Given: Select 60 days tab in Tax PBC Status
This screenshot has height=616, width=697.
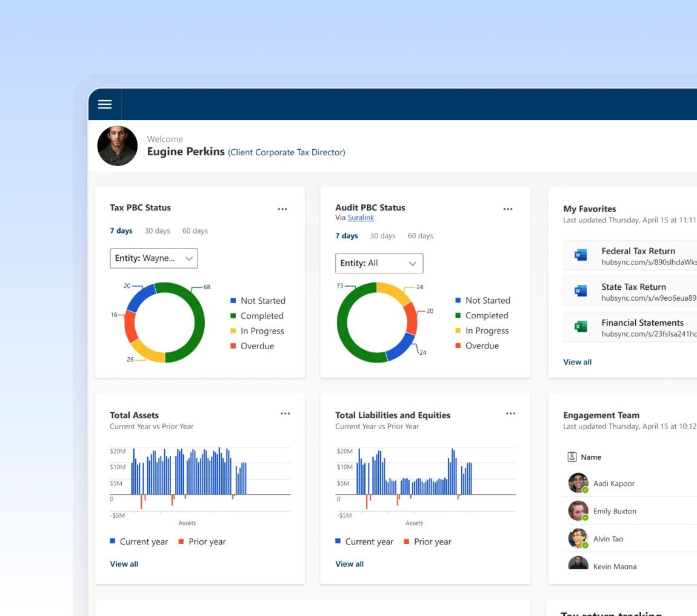Looking at the screenshot, I should click(x=195, y=231).
